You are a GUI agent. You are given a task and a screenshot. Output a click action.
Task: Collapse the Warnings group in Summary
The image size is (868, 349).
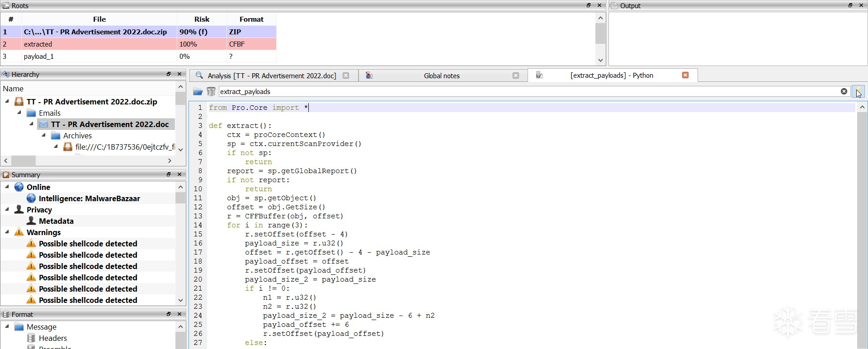(7, 232)
